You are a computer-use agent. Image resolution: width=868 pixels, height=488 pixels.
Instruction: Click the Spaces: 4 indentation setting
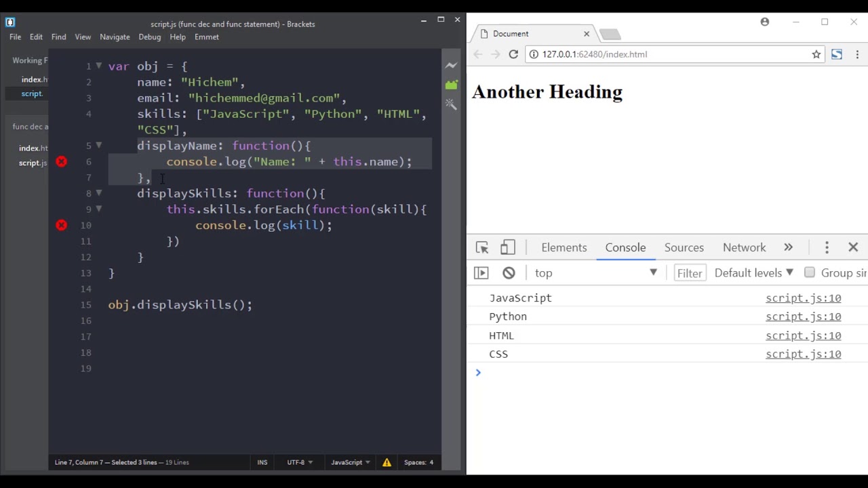[x=418, y=462]
